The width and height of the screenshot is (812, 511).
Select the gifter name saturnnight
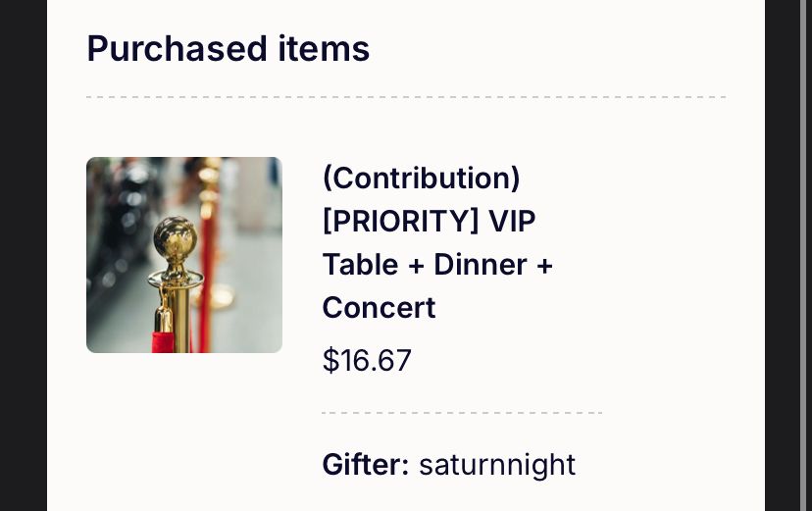(x=497, y=464)
